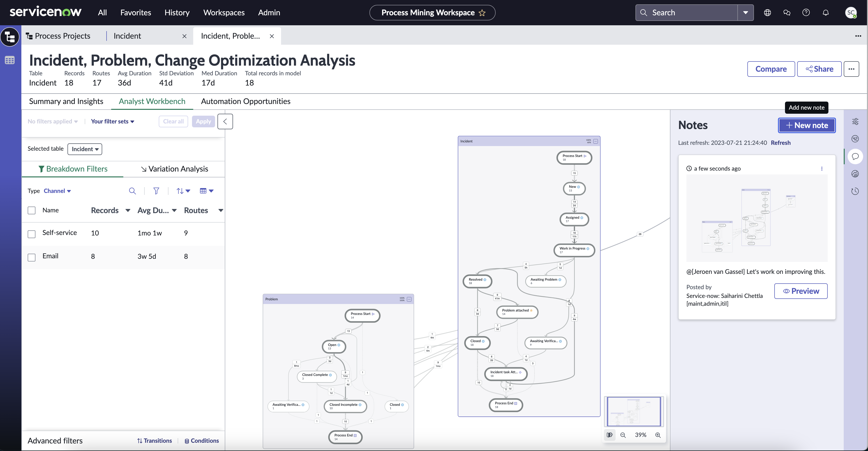Expand the Type Channel dropdown
The image size is (868, 451).
point(57,191)
